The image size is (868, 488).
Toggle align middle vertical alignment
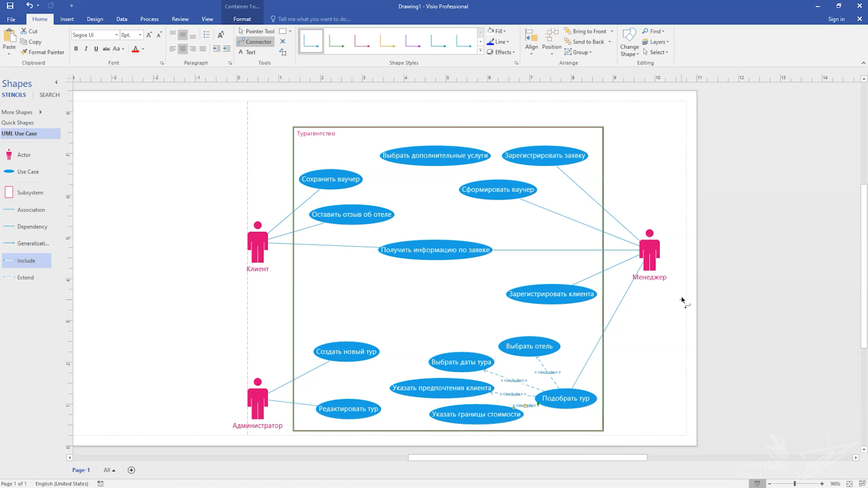[x=182, y=35]
